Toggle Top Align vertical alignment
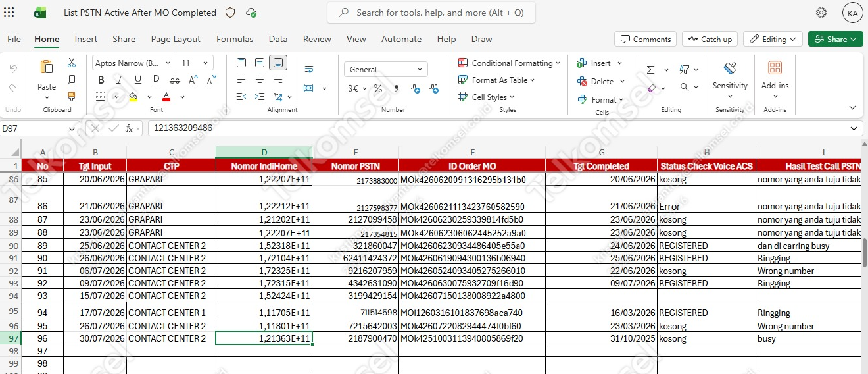 coord(241,63)
